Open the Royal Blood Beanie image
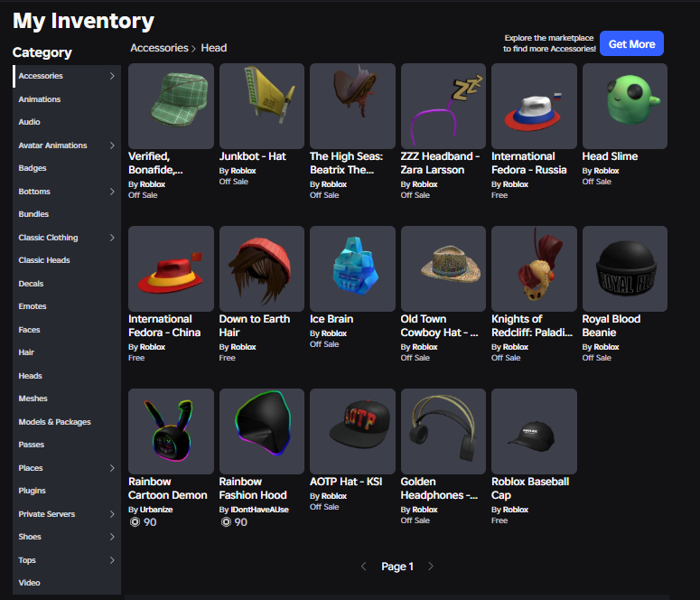The image size is (700, 600). coord(624,268)
